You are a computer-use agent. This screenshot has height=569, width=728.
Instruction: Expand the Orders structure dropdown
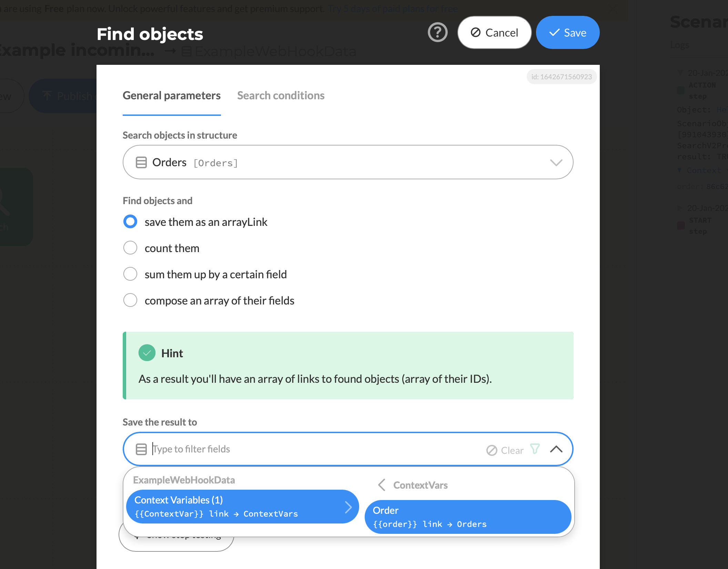tap(556, 162)
